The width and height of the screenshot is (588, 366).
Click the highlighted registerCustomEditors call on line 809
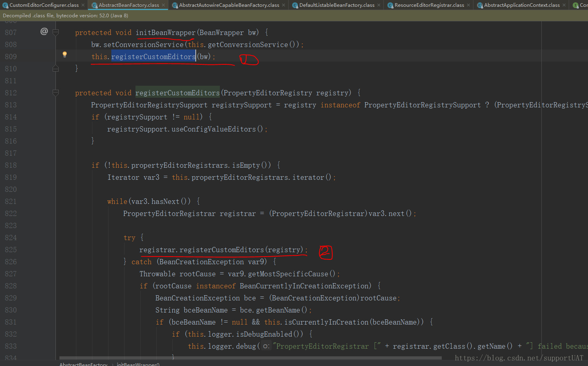(x=154, y=57)
